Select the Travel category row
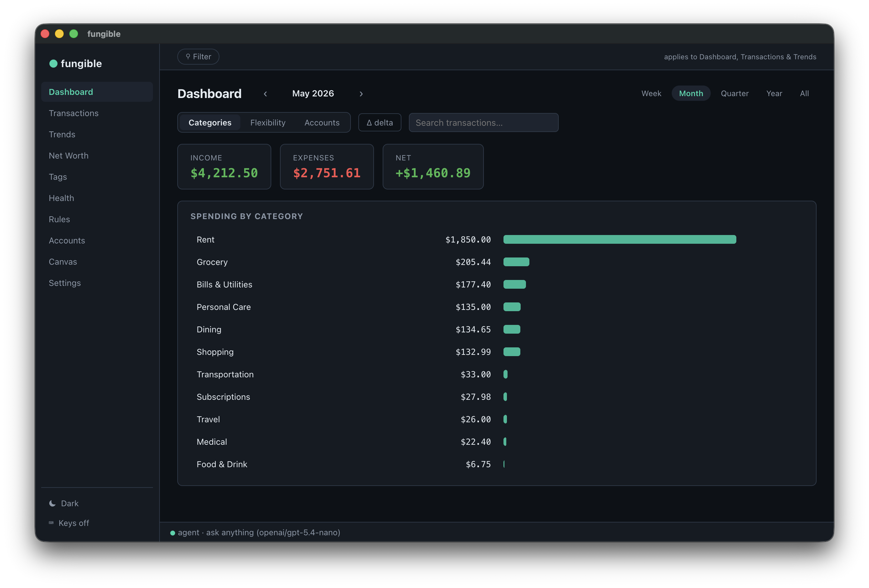This screenshot has width=869, height=588. click(497, 419)
